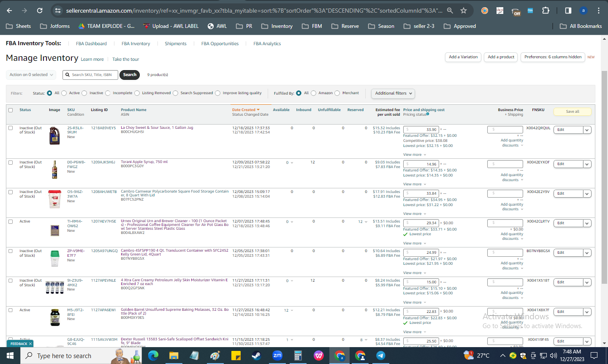Open the All Bookmarks folder
This screenshot has width=608, height=364.
point(581,26)
